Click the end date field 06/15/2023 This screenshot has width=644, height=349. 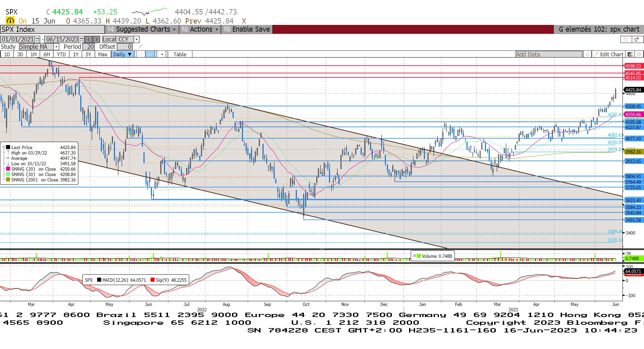[62, 39]
